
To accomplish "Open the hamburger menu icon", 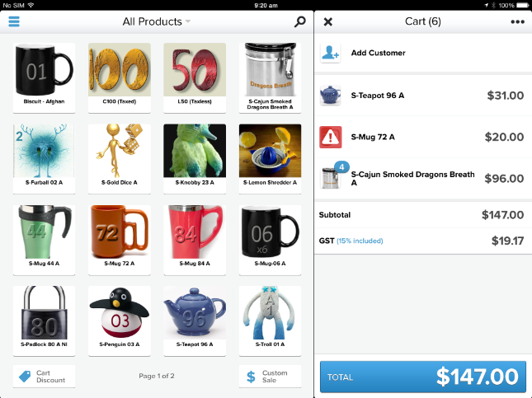I will (x=14, y=21).
